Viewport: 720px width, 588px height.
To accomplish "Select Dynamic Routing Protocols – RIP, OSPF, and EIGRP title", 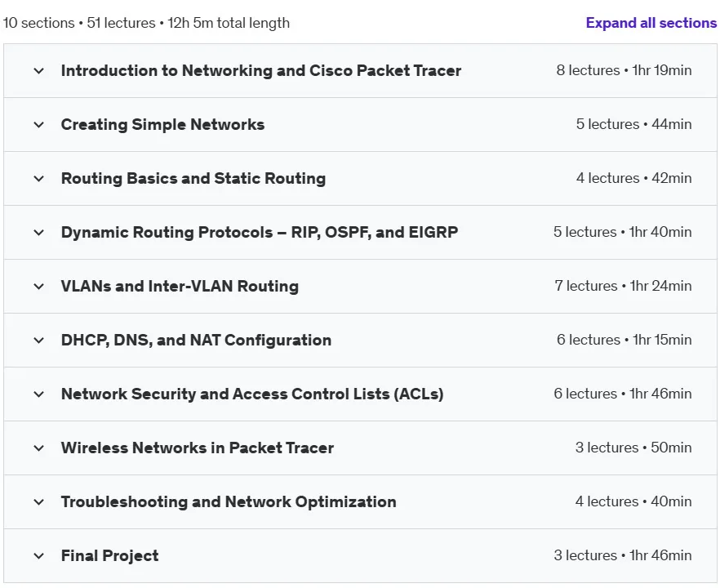I will point(260,232).
